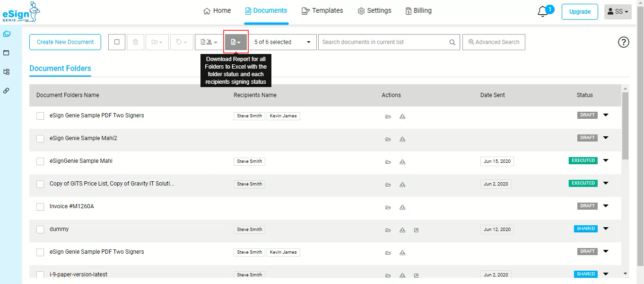
Task: Click the scrollbar down arrow in document list
Action: pyautogui.click(x=626, y=274)
